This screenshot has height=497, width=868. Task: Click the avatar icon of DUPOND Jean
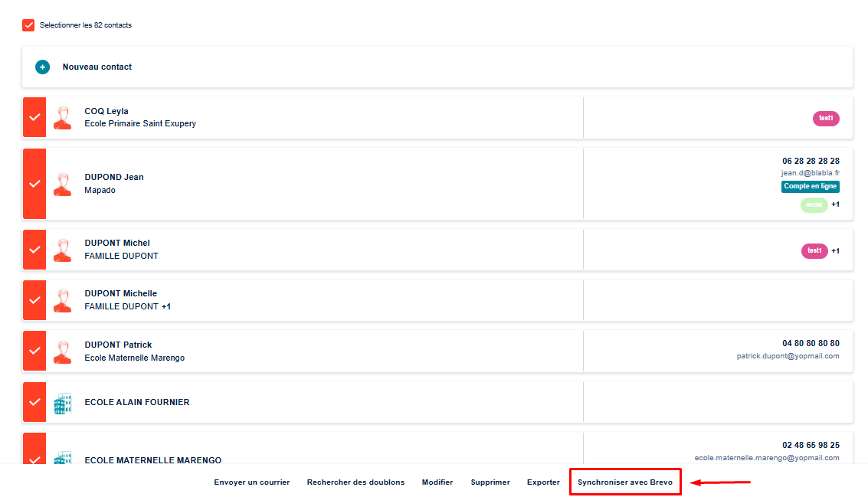click(x=62, y=184)
